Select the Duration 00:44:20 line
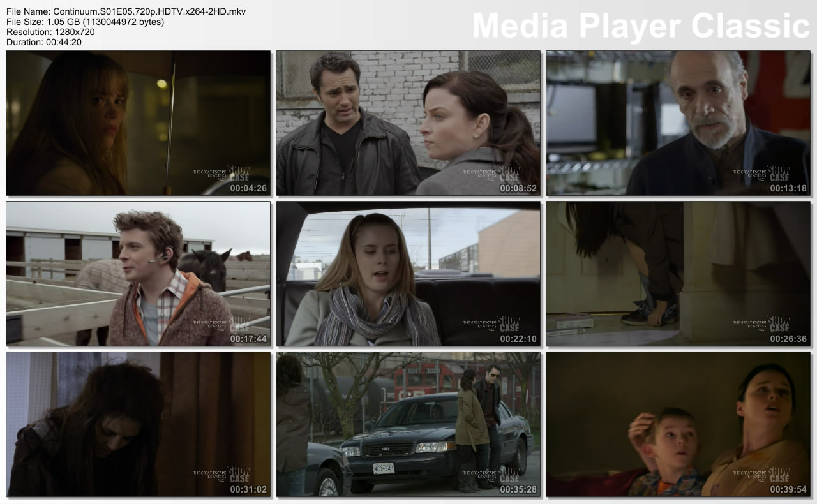The width and height of the screenshot is (817, 504). tap(44, 42)
